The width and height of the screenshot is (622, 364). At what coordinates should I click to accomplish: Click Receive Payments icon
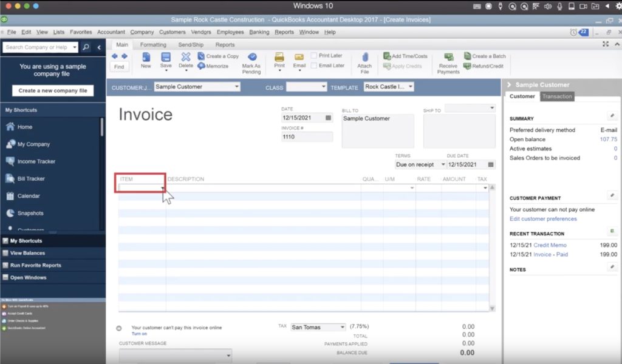coord(449,57)
